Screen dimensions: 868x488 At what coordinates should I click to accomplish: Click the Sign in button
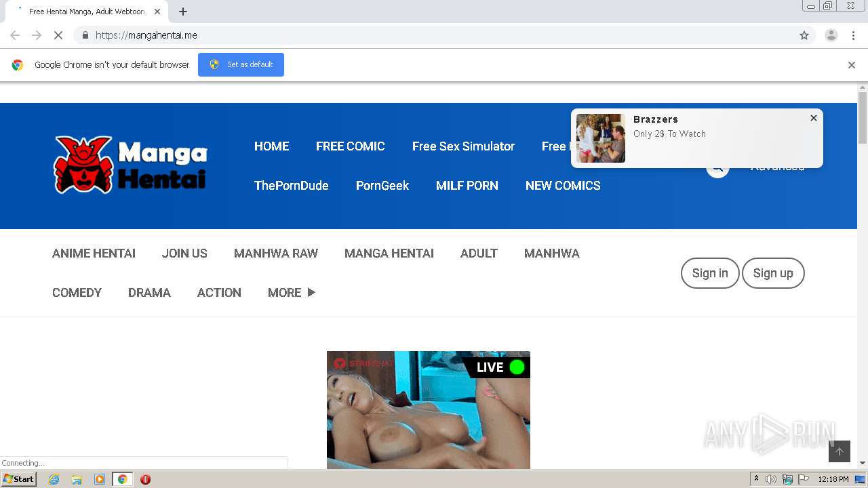click(x=710, y=273)
